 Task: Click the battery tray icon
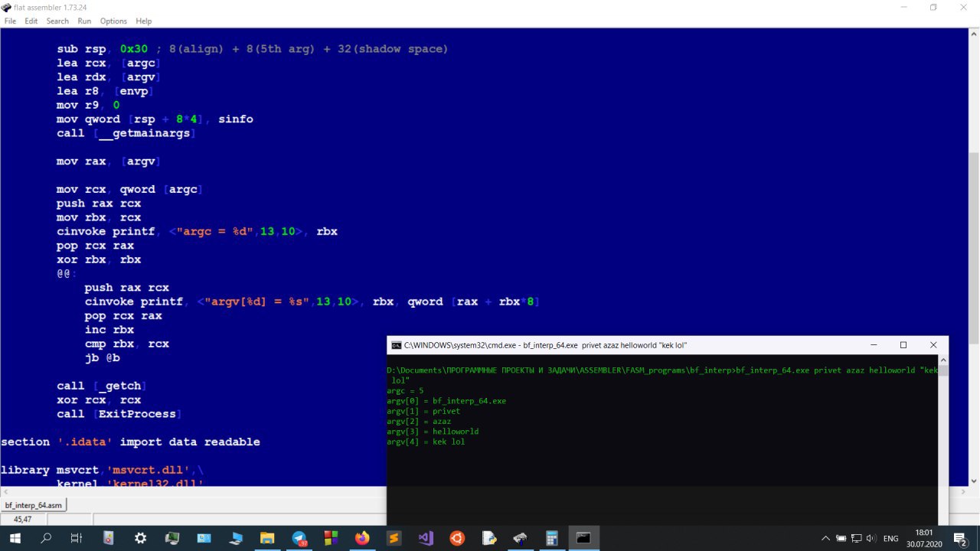tap(841, 539)
